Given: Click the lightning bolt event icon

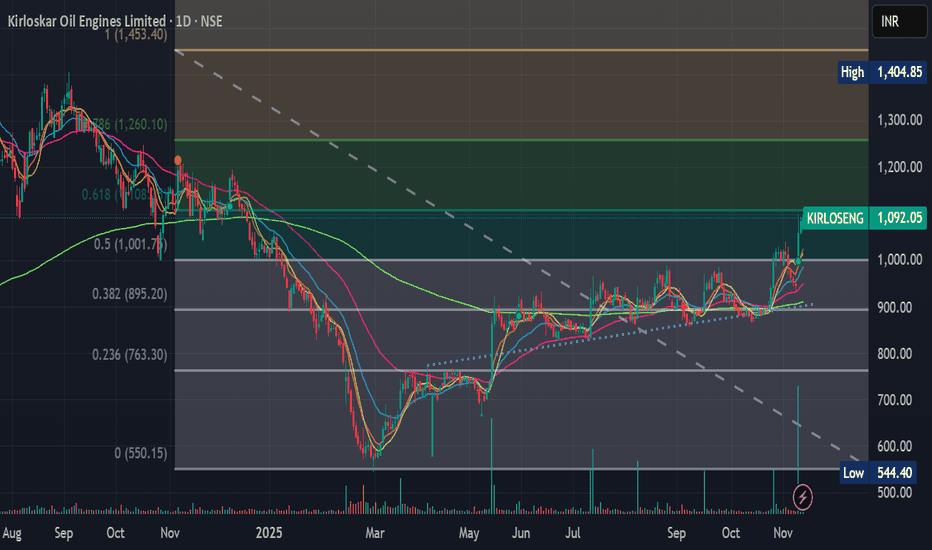Looking at the screenshot, I should pyautogui.click(x=803, y=496).
